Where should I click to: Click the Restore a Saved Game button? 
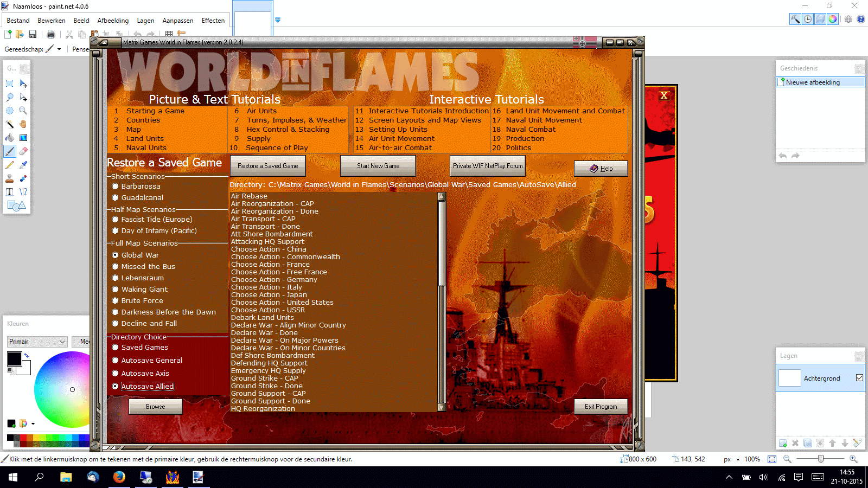click(x=268, y=166)
